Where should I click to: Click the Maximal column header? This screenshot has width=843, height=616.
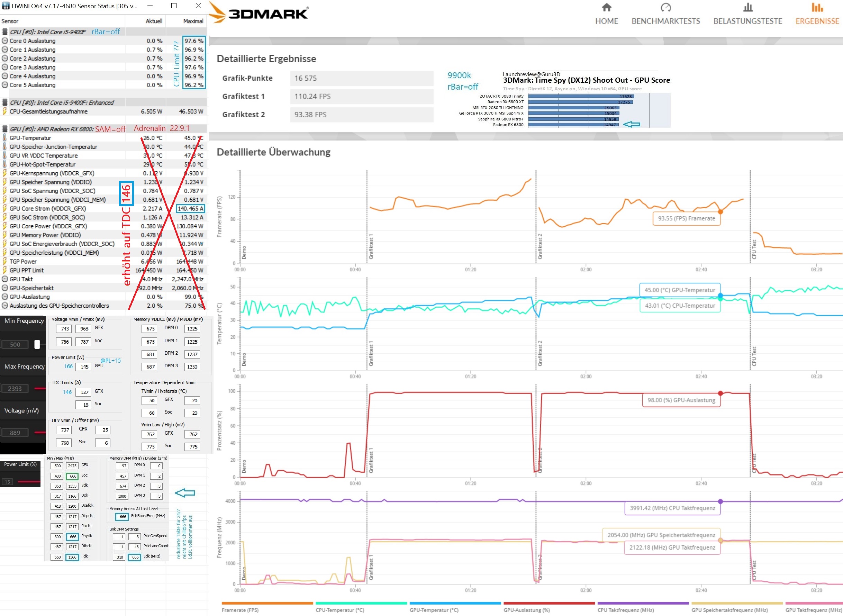(x=193, y=21)
